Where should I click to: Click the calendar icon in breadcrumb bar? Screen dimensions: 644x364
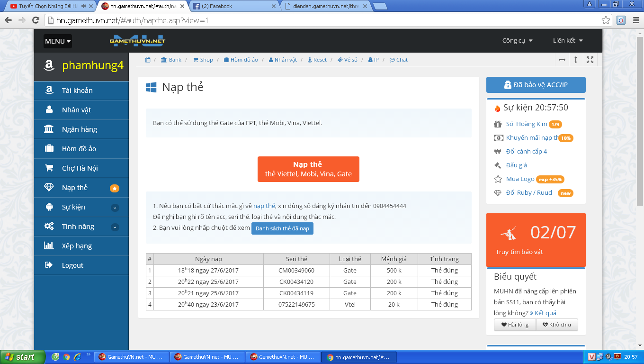pyautogui.click(x=148, y=60)
